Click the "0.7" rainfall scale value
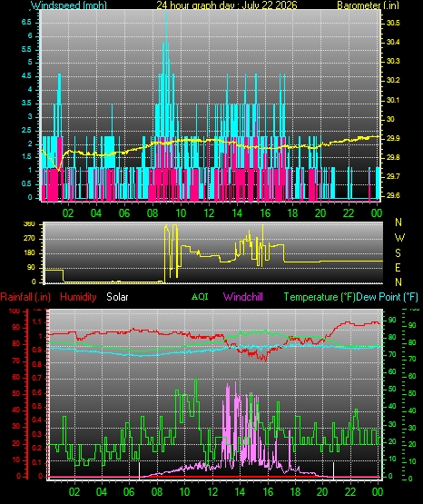423x504 pixels. [x=37, y=378]
